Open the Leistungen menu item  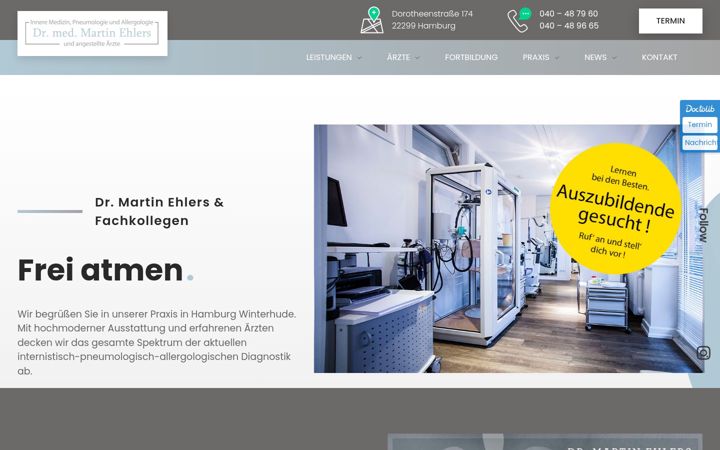(329, 57)
